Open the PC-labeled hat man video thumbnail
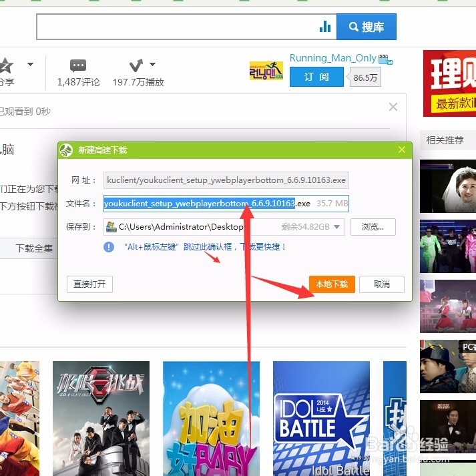476x476 pixels. pyautogui.click(x=448, y=367)
